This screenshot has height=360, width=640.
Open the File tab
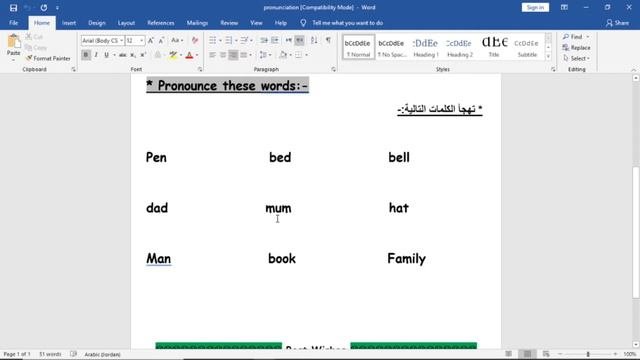13,23
